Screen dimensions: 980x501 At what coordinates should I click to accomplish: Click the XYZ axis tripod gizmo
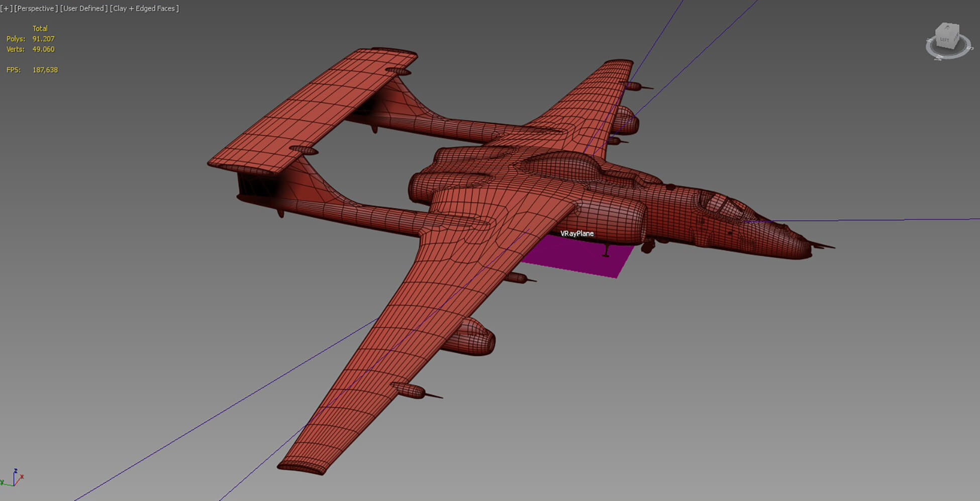[13, 478]
